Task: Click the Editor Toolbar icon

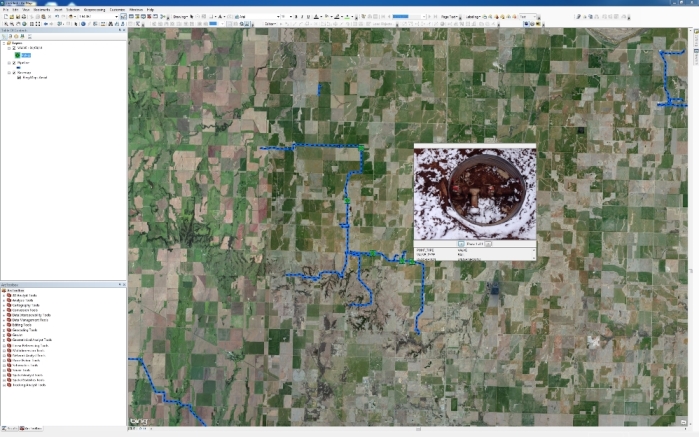Action: coord(123,16)
